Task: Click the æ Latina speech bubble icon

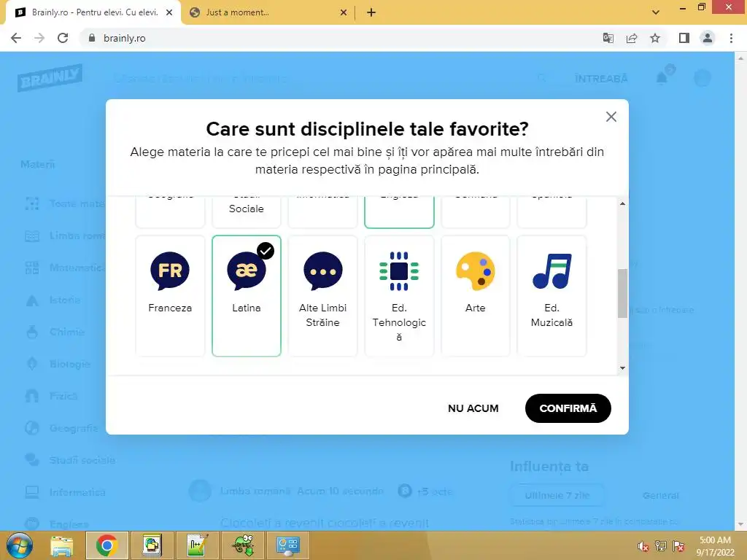Action: click(x=247, y=271)
